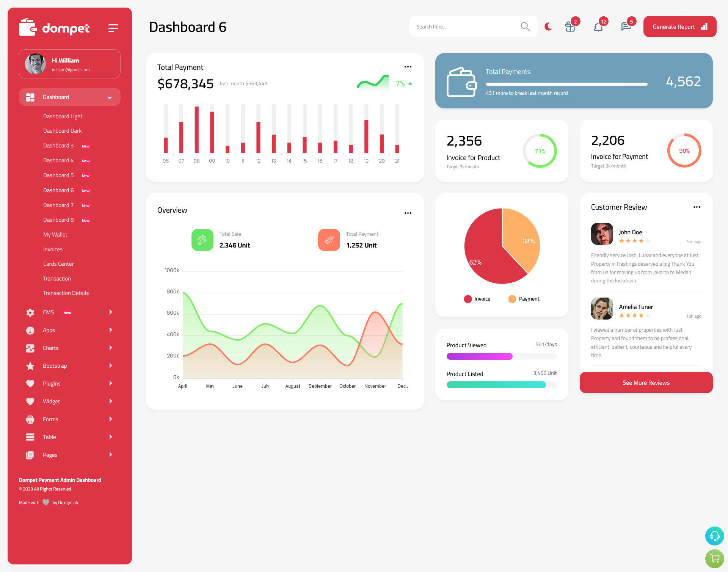
Task: Open the Generate Report button icon
Action: pyautogui.click(x=704, y=27)
